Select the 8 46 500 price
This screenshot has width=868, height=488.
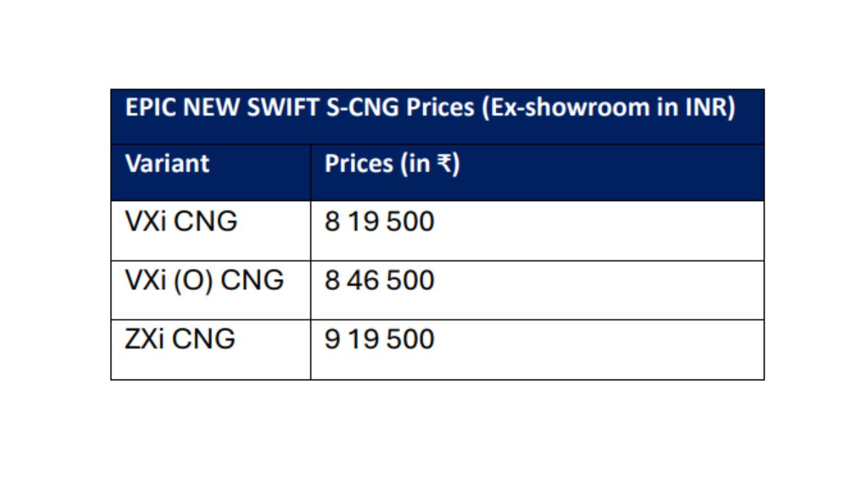[x=379, y=280]
